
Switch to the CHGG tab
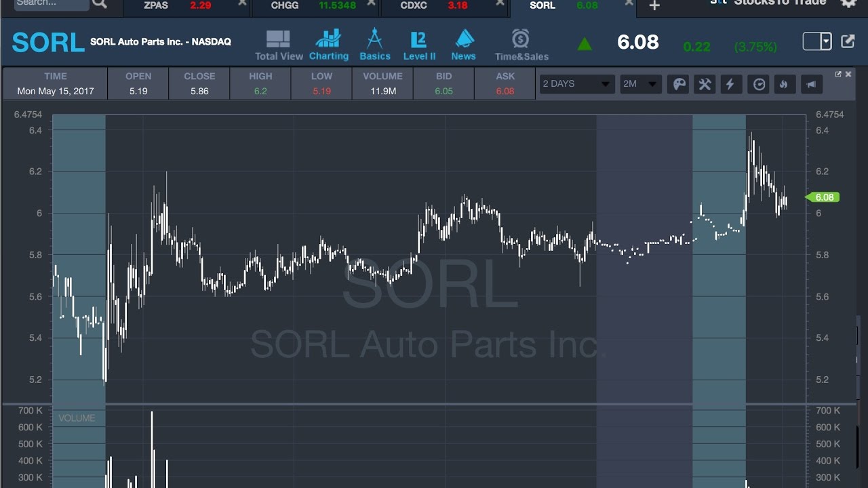[315, 7]
